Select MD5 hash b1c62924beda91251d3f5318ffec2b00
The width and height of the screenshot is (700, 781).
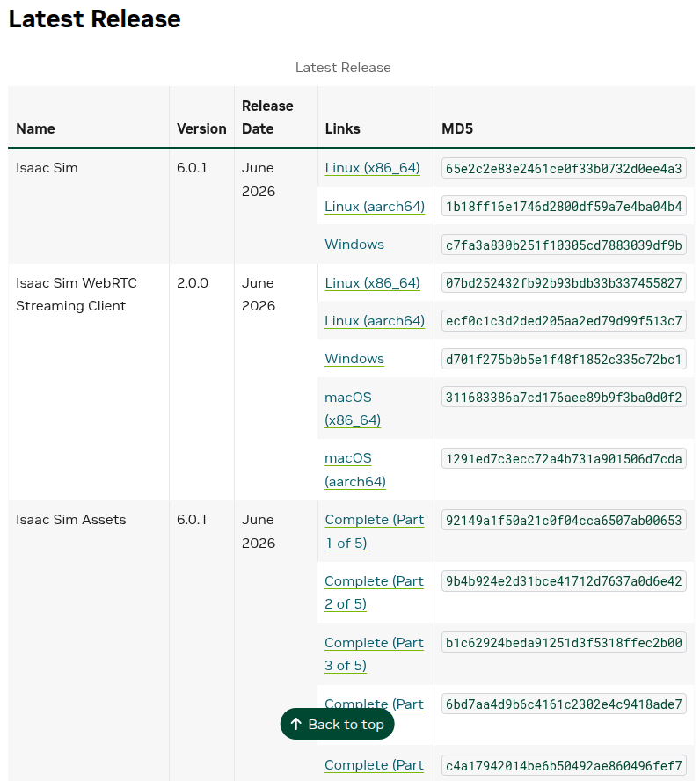point(564,643)
